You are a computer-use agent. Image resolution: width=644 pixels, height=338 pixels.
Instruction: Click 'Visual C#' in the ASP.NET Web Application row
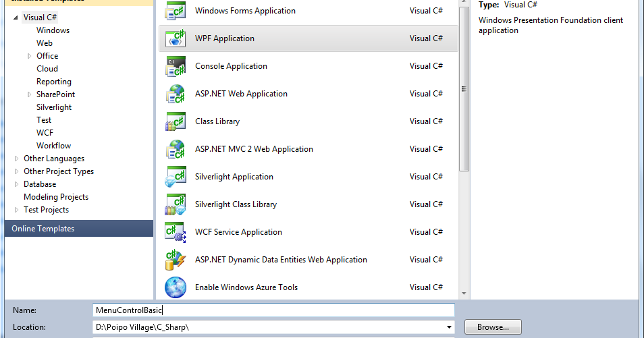(426, 94)
